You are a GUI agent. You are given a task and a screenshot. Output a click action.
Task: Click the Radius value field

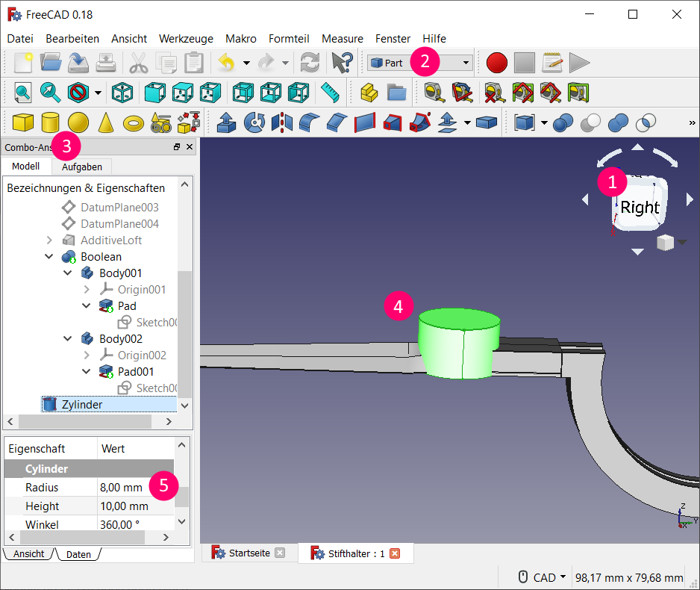[121, 488]
